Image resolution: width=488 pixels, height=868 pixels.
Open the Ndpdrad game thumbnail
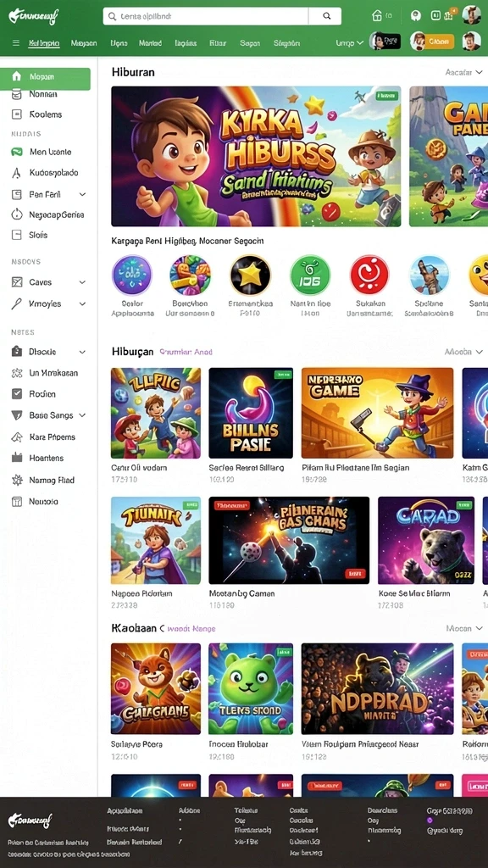(377, 688)
